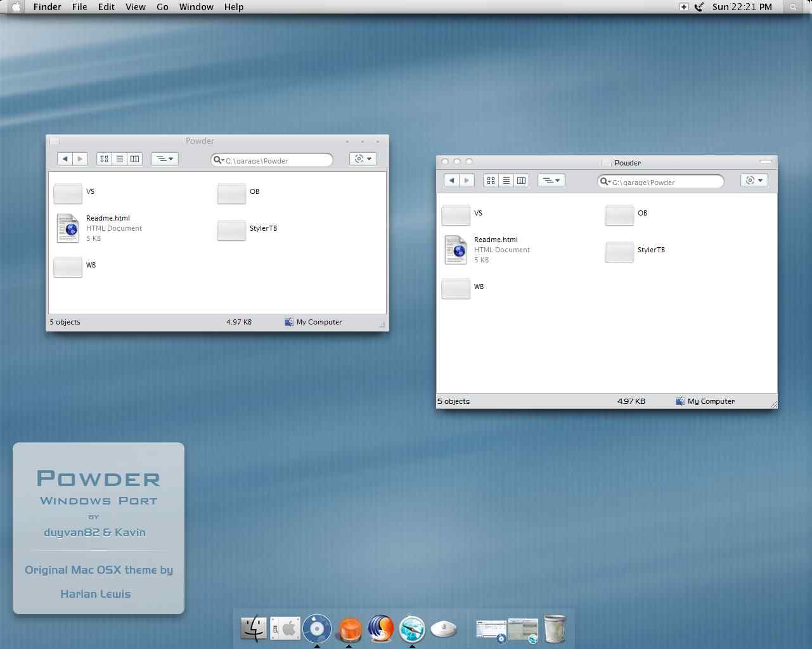Screen dimensions: 812x649
Task: Click the Sun 22:21 PM clock
Action: [742, 7]
